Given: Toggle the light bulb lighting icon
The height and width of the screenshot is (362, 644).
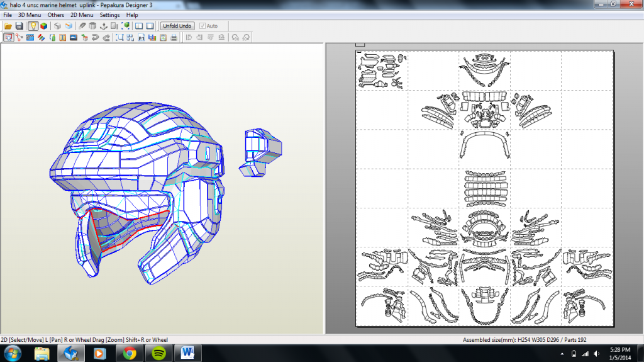Looking at the screenshot, I should pos(33,26).
